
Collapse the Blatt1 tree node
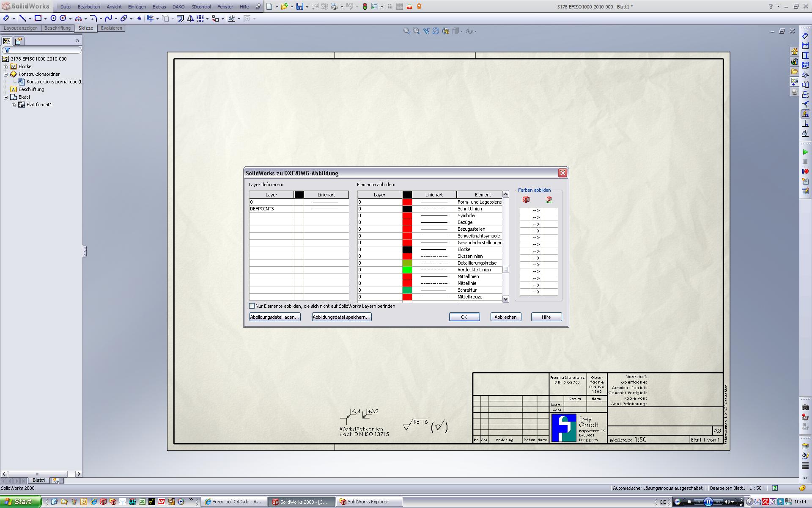pyautogui.click(x=6, y=97)
